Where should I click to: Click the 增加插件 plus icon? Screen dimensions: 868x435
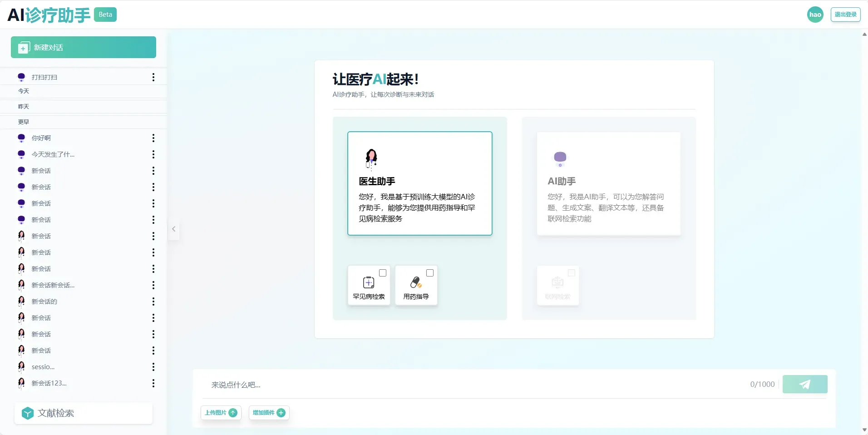click(281, 413)
